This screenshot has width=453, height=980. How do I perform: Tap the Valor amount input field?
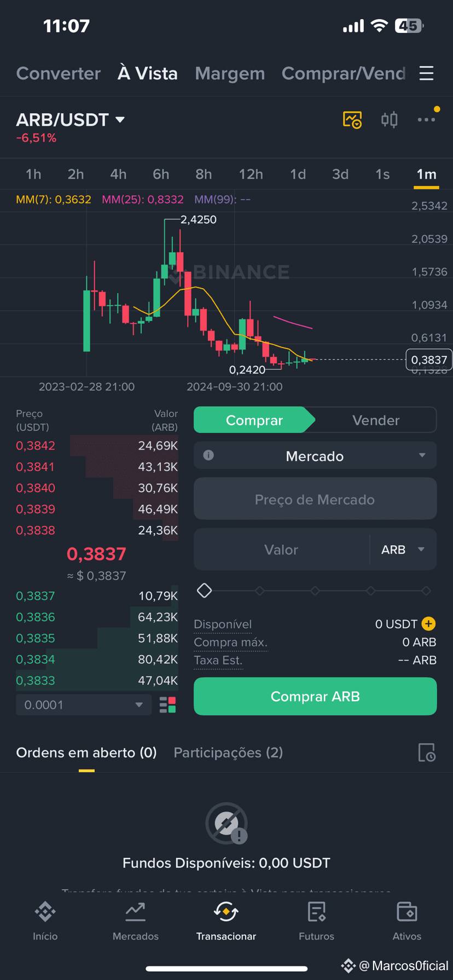(281, 549)
